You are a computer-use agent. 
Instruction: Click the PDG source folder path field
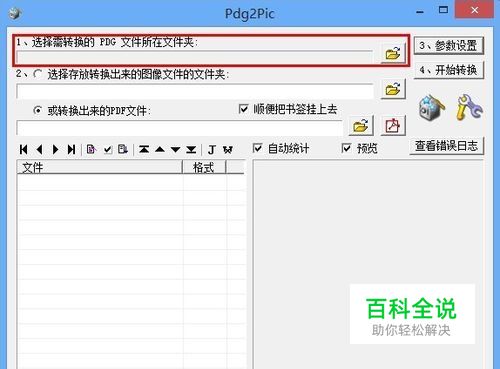pos(195,57)
